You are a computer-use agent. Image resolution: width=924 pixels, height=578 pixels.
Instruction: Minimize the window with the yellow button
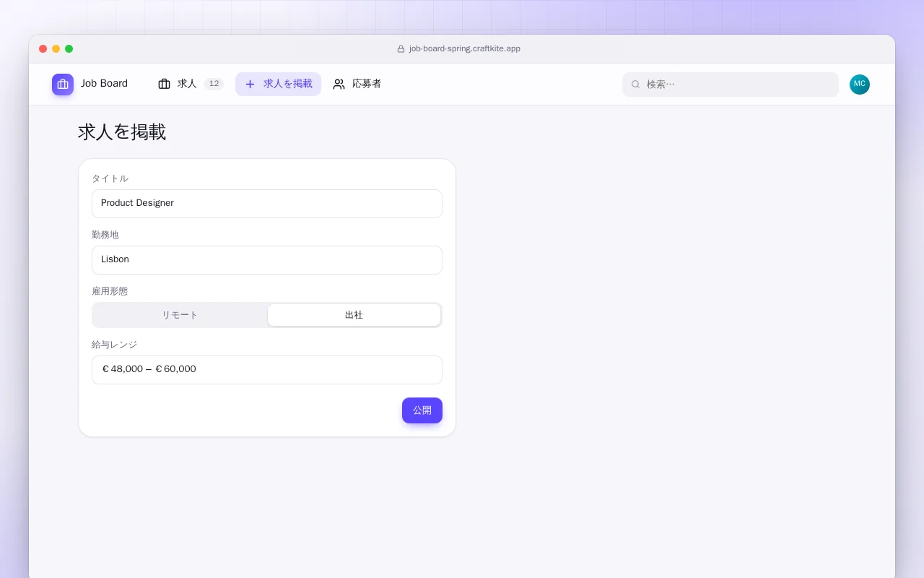click(56, 49)
